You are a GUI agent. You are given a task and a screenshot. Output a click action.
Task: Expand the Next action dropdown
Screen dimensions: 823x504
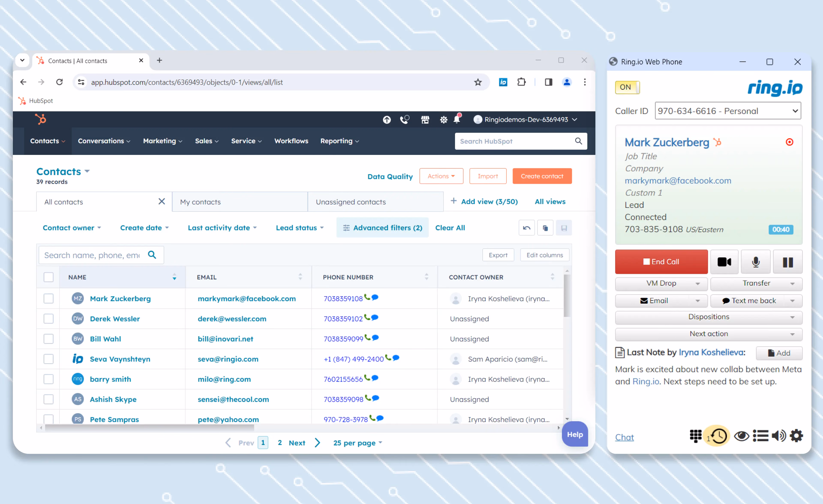pos(708,334)
